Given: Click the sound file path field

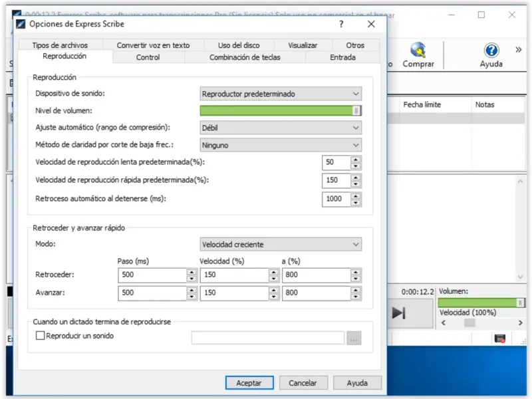Looking at the screenshot, I should [x=268, y=338].
